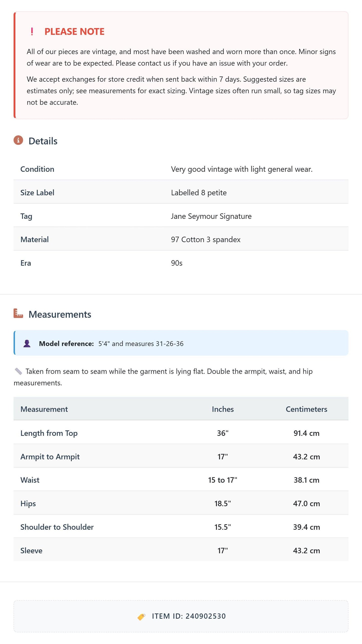This screenshot has height=644, width=362.
Task: Click the Centimeters column header
Action: coord(306,409)
